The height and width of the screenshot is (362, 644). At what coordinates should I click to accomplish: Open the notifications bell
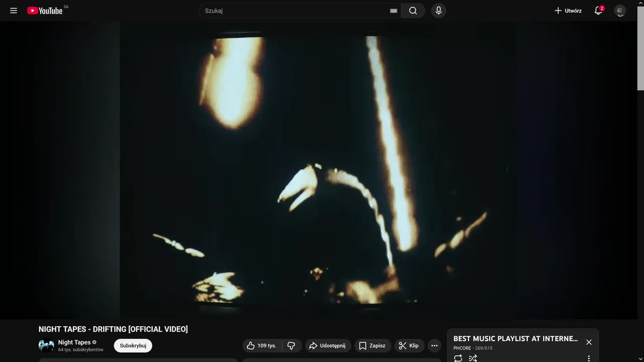(x=598, y=11)
